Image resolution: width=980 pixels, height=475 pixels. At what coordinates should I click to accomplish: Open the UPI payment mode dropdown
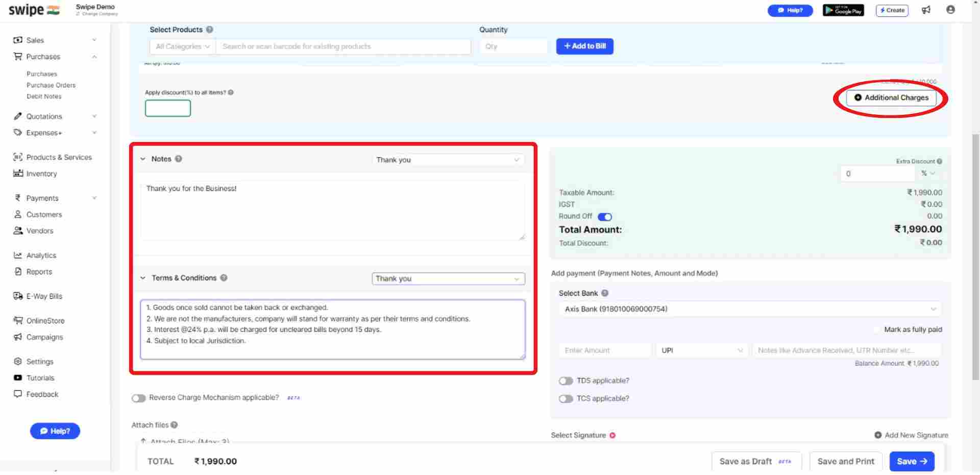tap(702, 350)
